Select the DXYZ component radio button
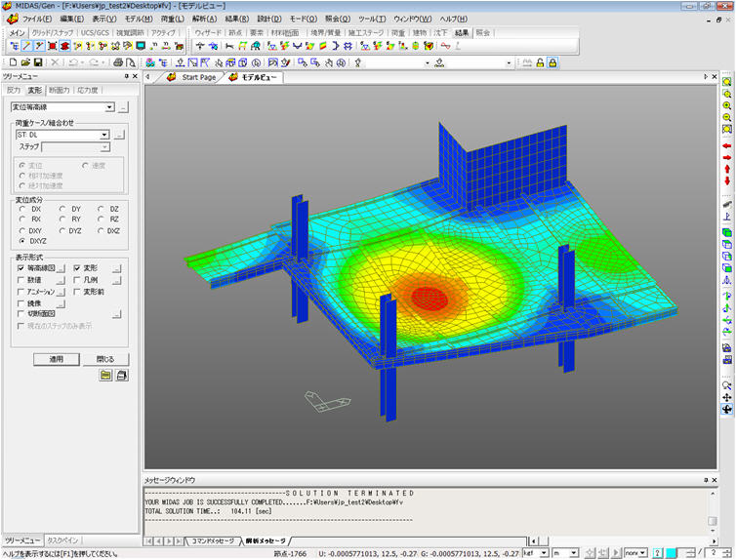The width and height of the screenshot is (736, 560). 22,241
